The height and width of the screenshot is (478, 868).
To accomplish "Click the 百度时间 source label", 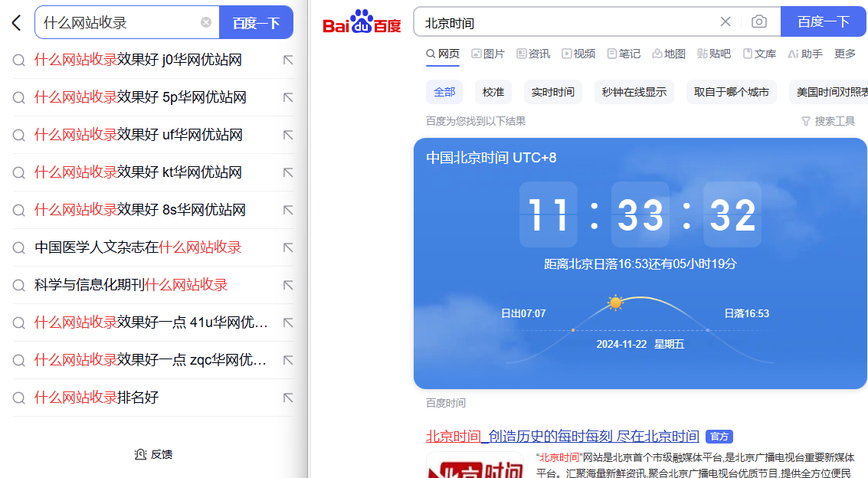I will click(x=446, y=403).
